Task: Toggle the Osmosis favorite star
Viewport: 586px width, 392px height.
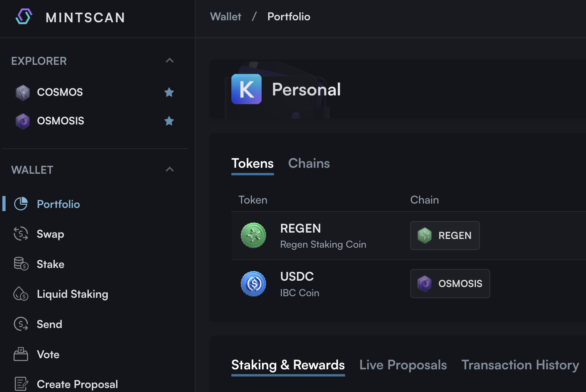Action: coord(169,121)
